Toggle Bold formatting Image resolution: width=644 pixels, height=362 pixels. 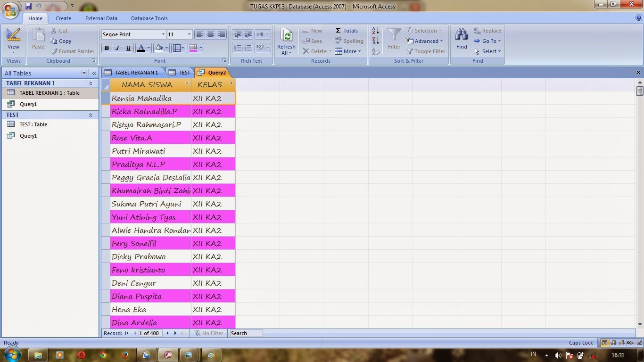pos(107,48)
